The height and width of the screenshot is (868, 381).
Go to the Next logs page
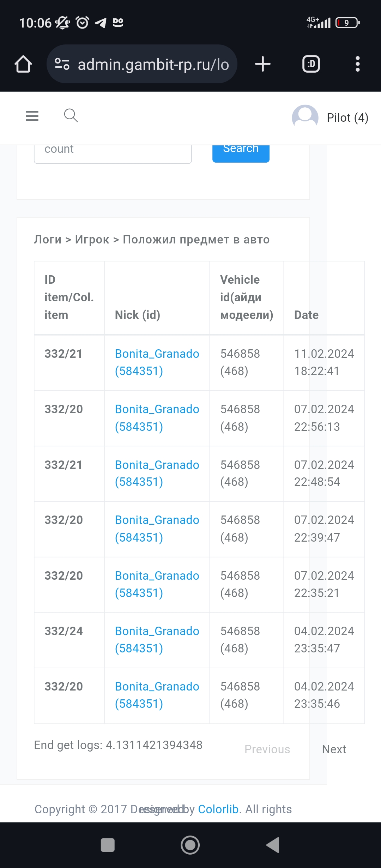tap(334, 749)
